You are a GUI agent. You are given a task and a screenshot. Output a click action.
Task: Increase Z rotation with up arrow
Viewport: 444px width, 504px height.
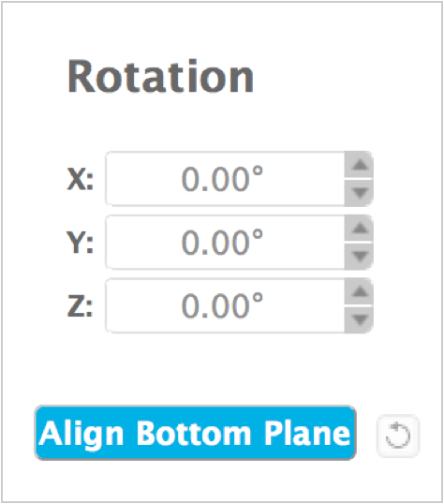359,292
